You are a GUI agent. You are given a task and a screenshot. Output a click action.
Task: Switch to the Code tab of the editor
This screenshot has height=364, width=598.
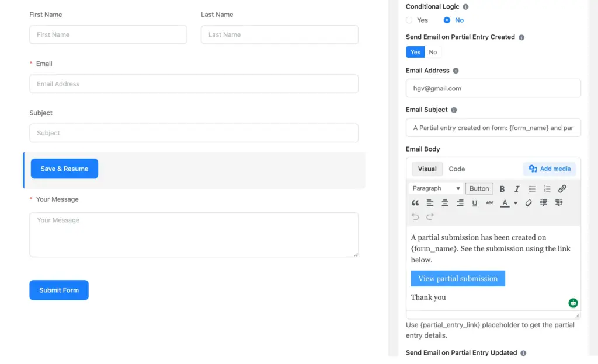[457, 169]
